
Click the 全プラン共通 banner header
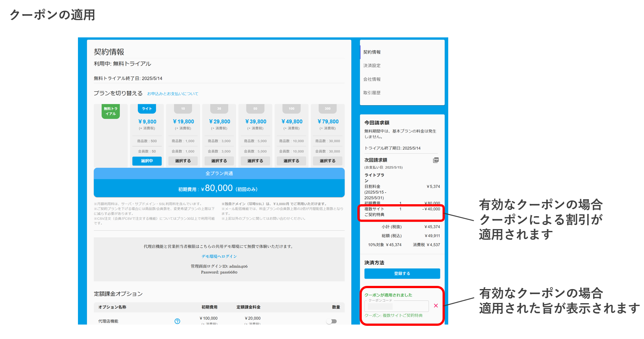tap(219, 173)
